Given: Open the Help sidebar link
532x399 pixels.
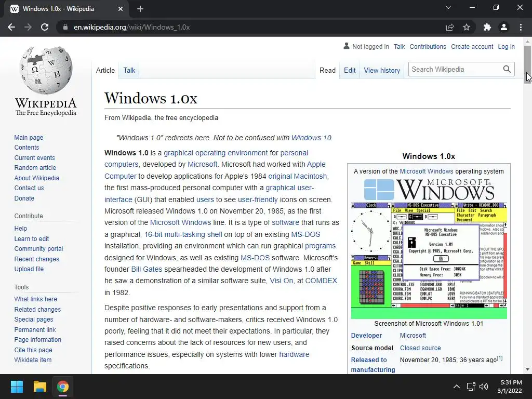Looking at the screenshot, I should (x=21, y=229).
